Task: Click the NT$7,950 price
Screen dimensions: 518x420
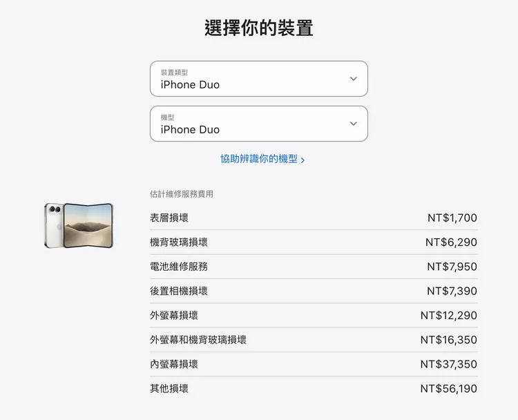Action: [452, 267]
